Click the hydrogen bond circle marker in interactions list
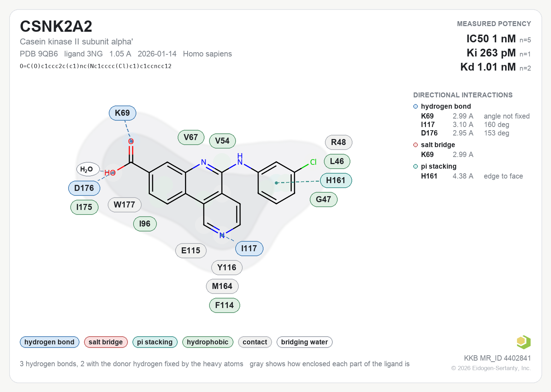The height and width of the screenshot is (392, 551). click(415, 107)
